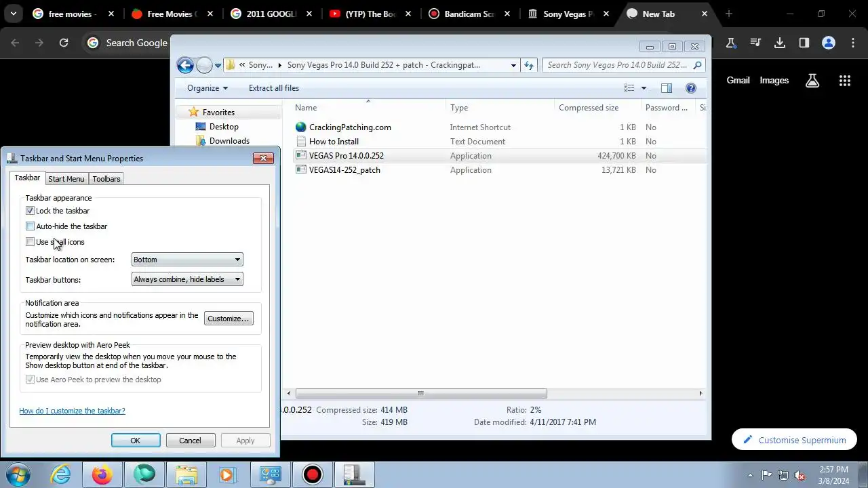The height and width of the screenshot is (488, 868).
Task: Open How do I customize the taskbar link
Action: (72, 411)
